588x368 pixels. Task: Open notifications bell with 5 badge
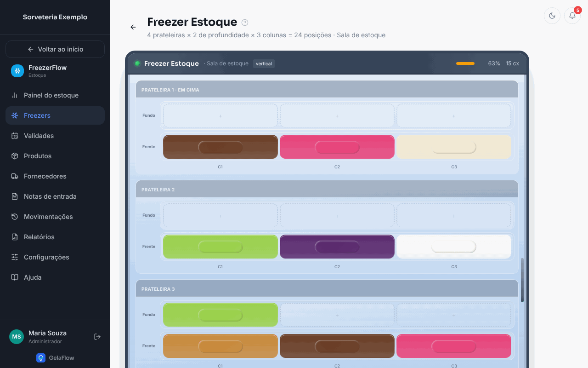[x=572, y=16]
